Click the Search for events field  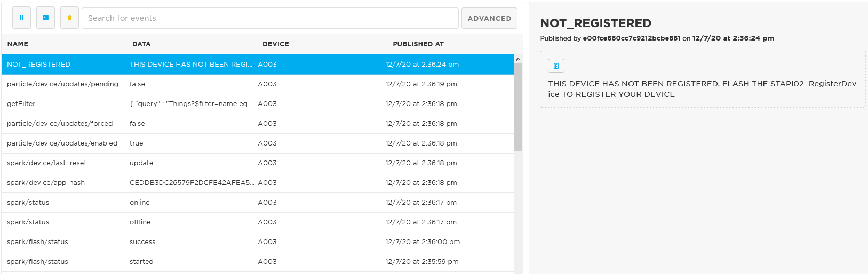click(x=270, y=18)
